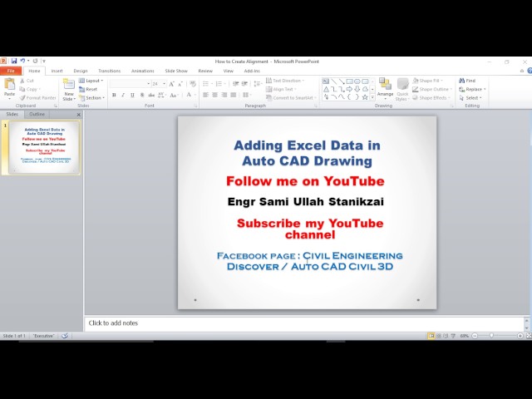Image resolution: width=532 pixels, height=399 pixels.
Task: Toggle Strikethrough formatting
Action: pos(151,95)
